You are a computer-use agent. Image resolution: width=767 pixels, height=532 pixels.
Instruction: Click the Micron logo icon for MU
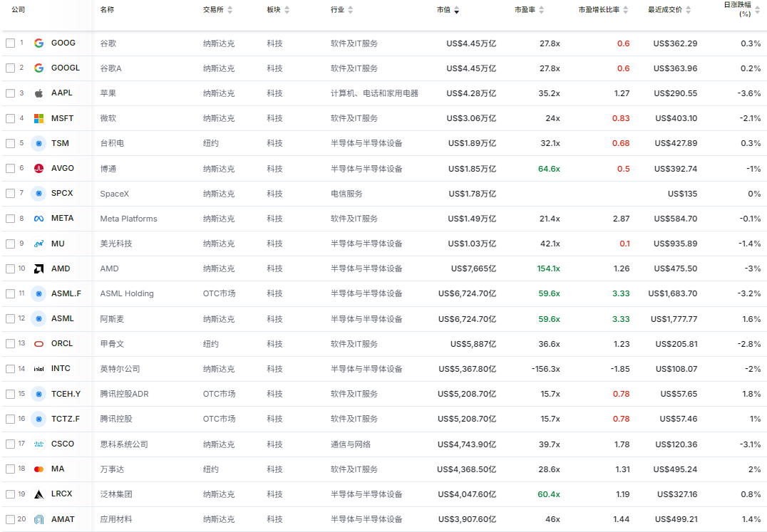point(38,244)
